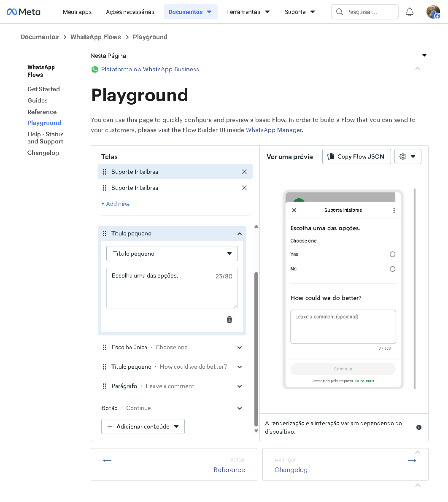Open the settings dropdown arrow beside gear
448x502 pixels.
[x=413, y=157]
